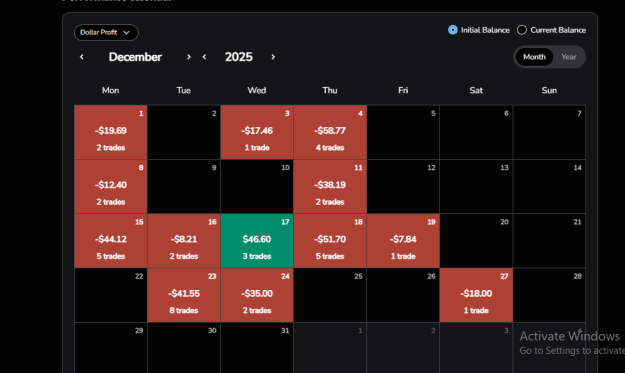Open December 19 cell showing -$7.84

click(x=403, y=241)
